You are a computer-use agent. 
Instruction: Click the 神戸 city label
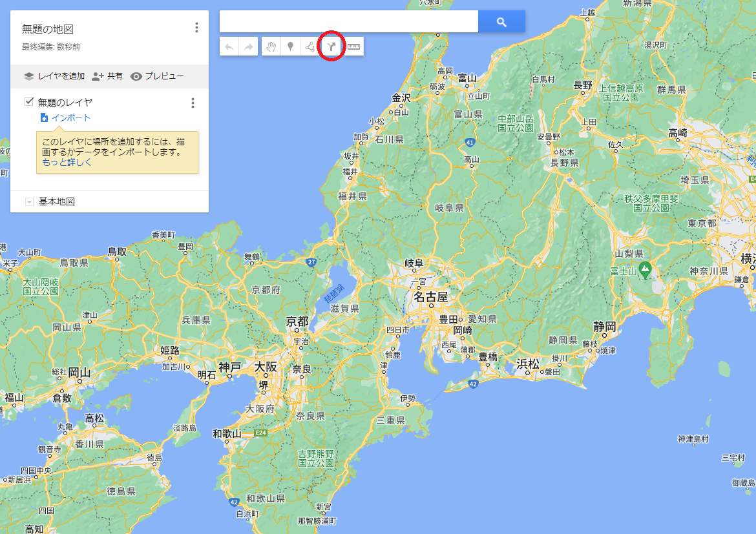coord(230,367)
